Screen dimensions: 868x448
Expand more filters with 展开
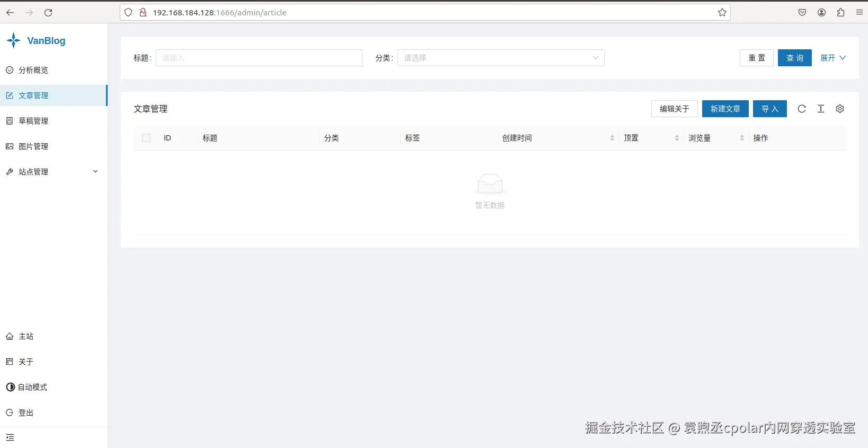(833, 58)
